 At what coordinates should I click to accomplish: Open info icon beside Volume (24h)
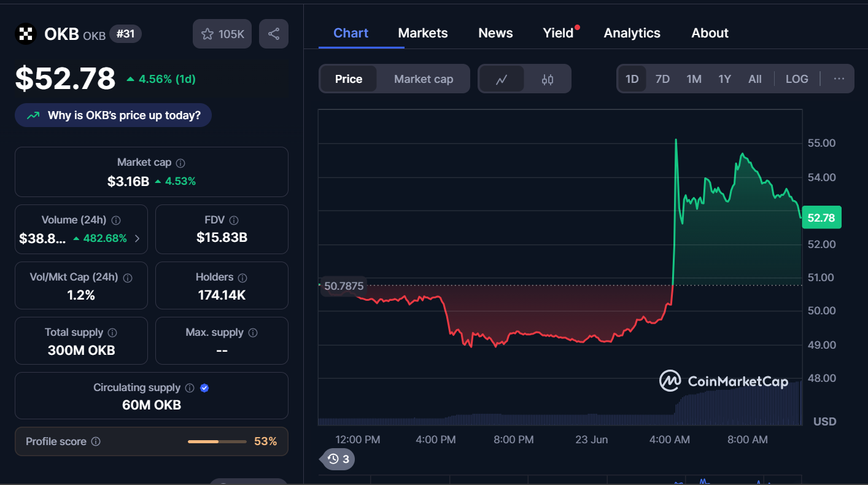[x=116, y=220]
